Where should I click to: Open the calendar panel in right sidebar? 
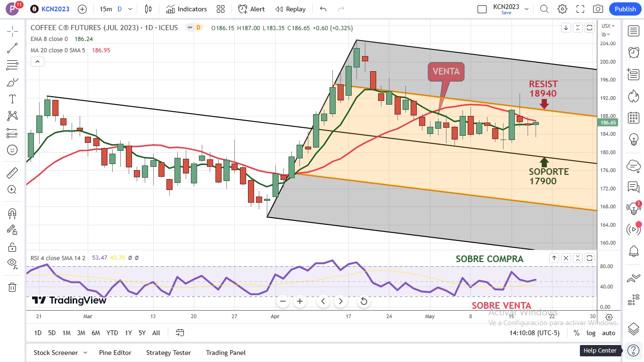click(634, 117)
